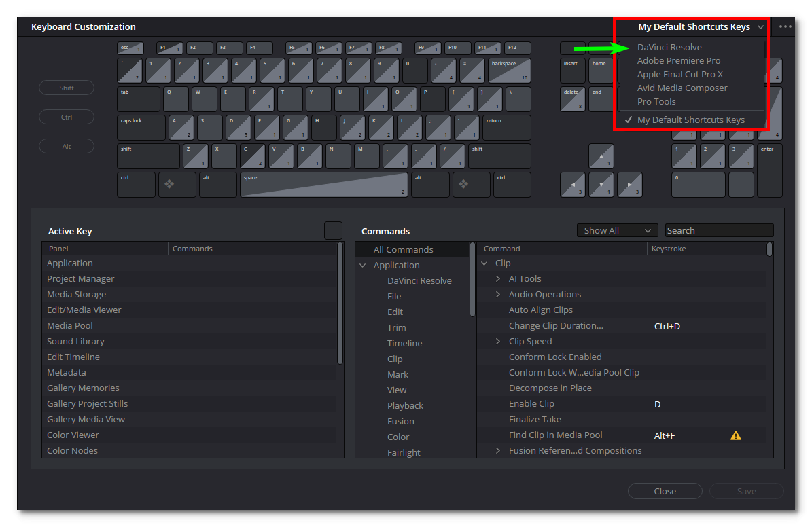Image resolution: width=812 pixels, height=527 pixels.
Task: Click the up arrow key on virtual keyboard
Action: point(601,156)
